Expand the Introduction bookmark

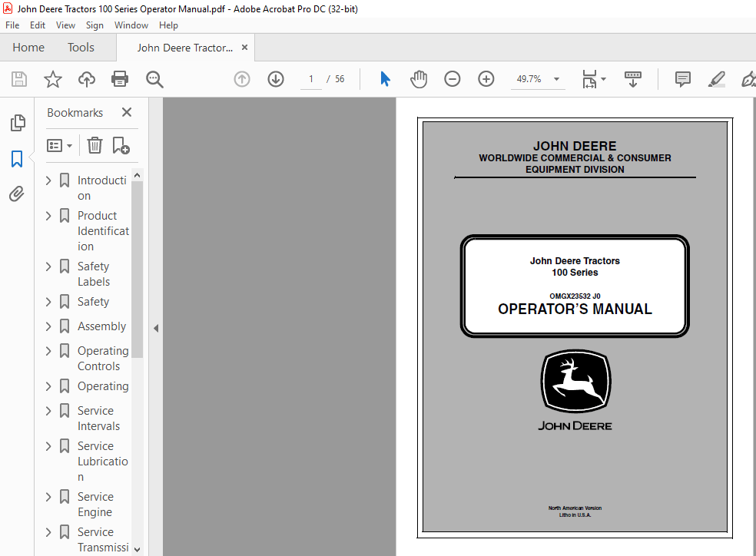click(48, 180)
